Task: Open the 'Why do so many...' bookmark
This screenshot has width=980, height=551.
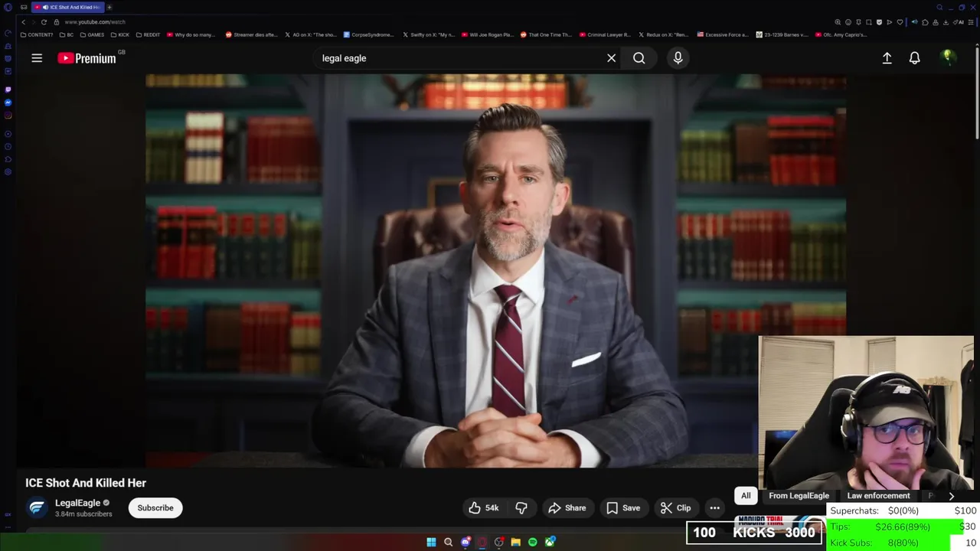Action: click(x=191, y=34)
